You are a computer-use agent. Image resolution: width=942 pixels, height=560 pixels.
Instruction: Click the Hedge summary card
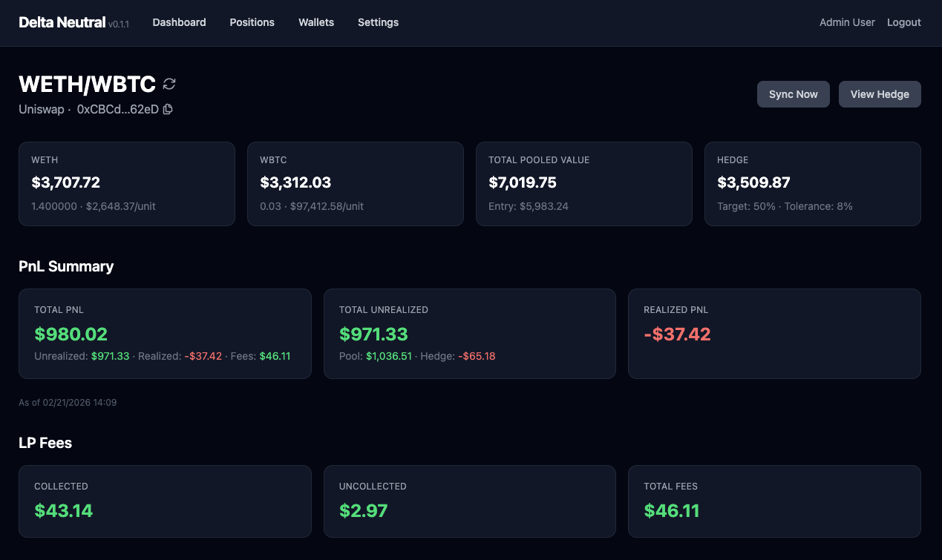tap(812, 184)
